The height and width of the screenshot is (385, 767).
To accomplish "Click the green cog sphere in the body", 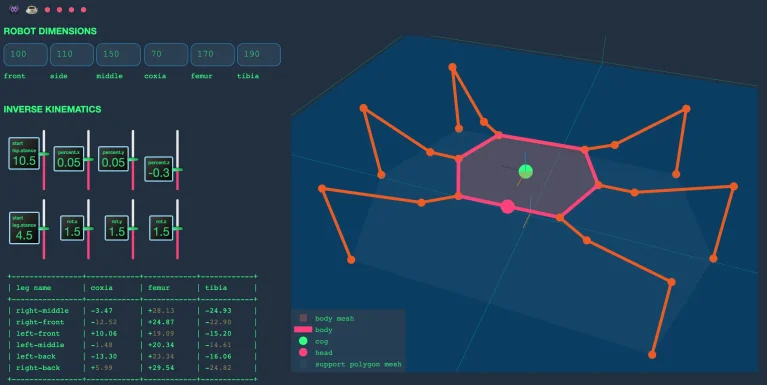I will click(525, 171).
